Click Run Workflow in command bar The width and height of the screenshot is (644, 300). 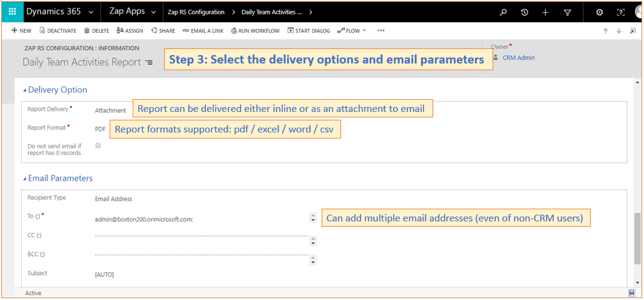point(255,31)
